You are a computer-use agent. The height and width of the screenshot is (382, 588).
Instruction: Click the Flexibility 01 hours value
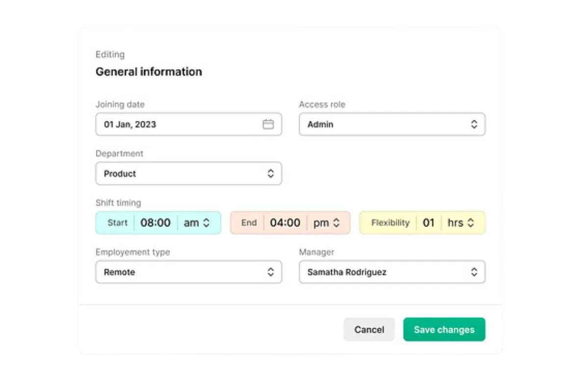click(x=429, y=223)
